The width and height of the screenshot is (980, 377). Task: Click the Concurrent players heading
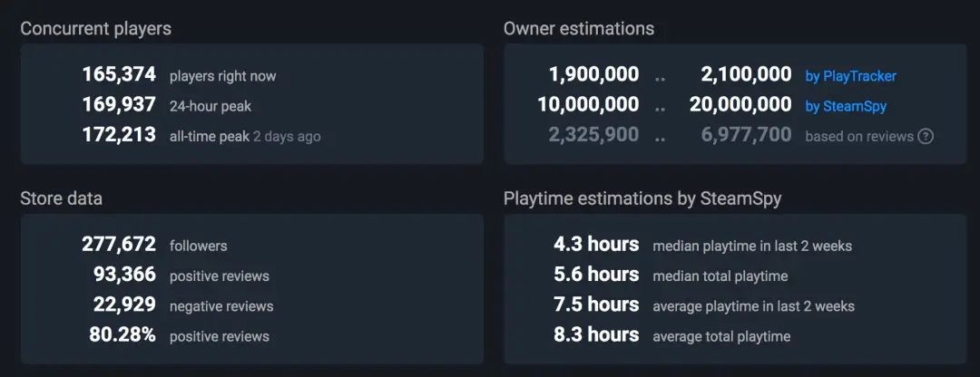95,28
